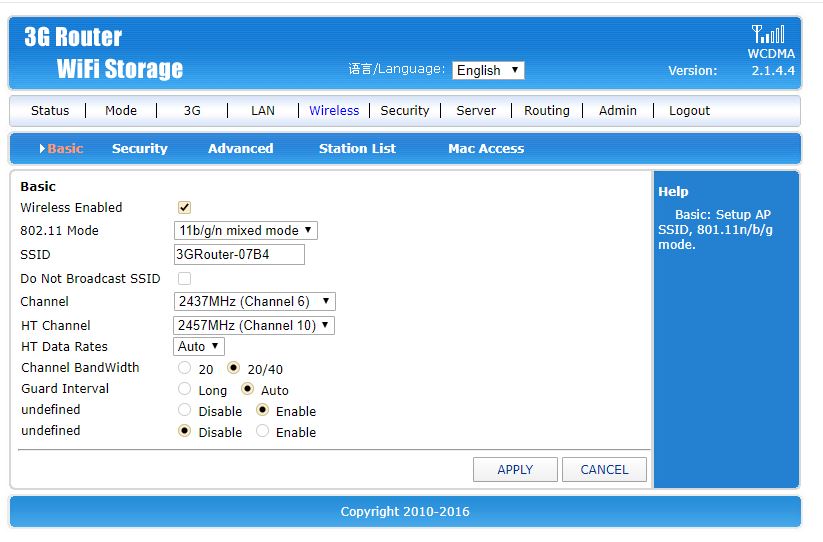Toggle the Wireless Enabled checkbox
Image resolution: width=823 pixels, height=542 pixels.
pyautogui.click(x=184, y=207)
